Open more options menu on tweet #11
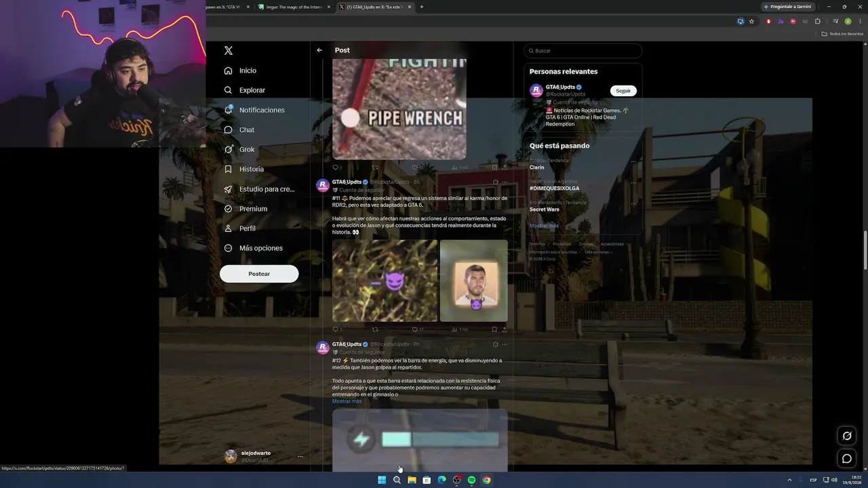 coord(504,182)
